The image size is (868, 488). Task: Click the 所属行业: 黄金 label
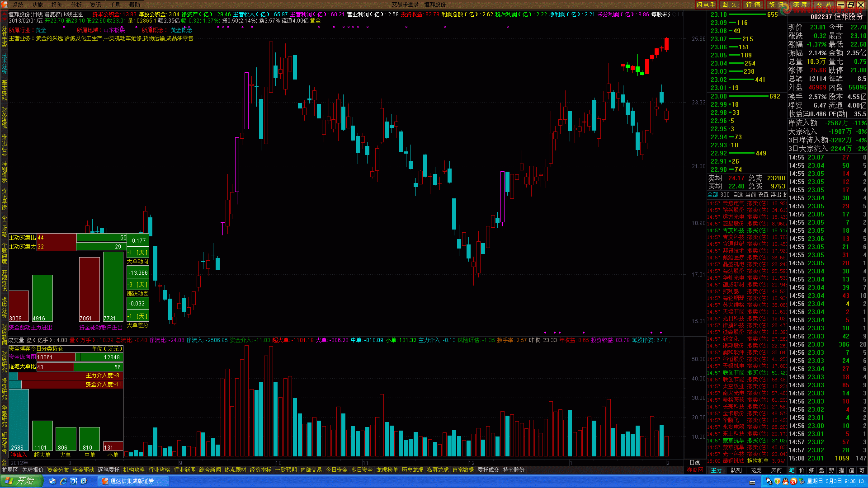pyautogui.click(x=28, y=30)
